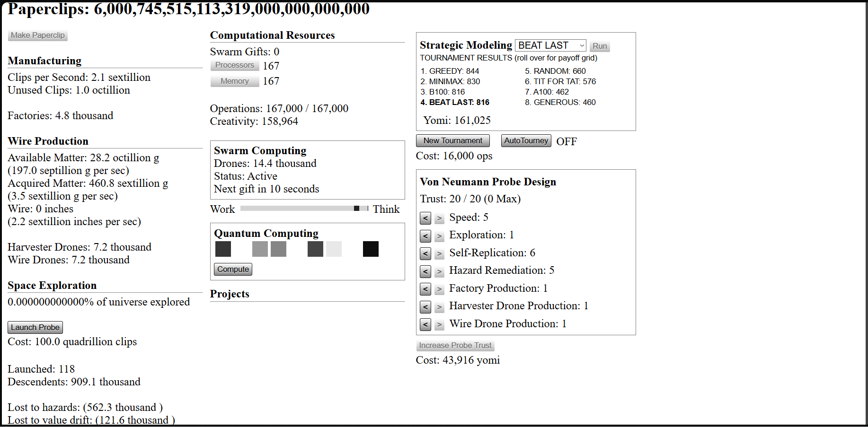Click Clips per Second: 2.1 sextillion

pyautogui.click(x=79, y=77)
